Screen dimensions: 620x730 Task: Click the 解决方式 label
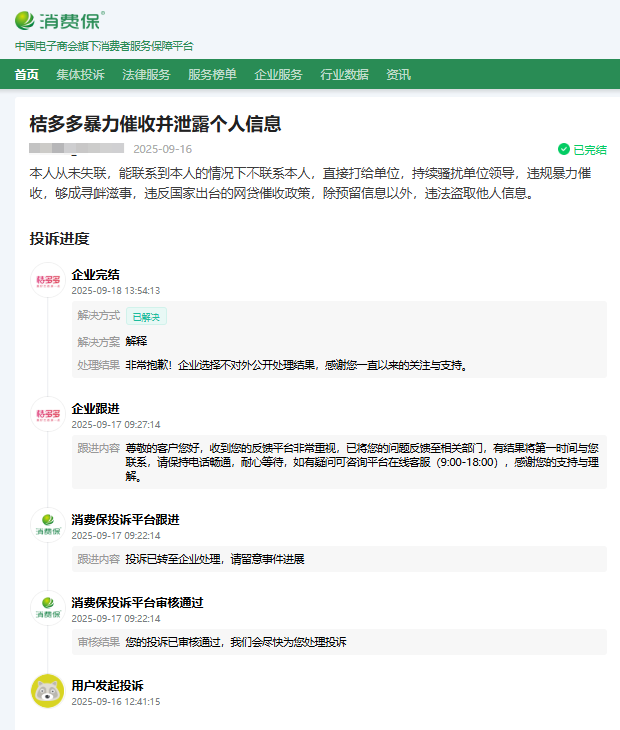(99, 316)
